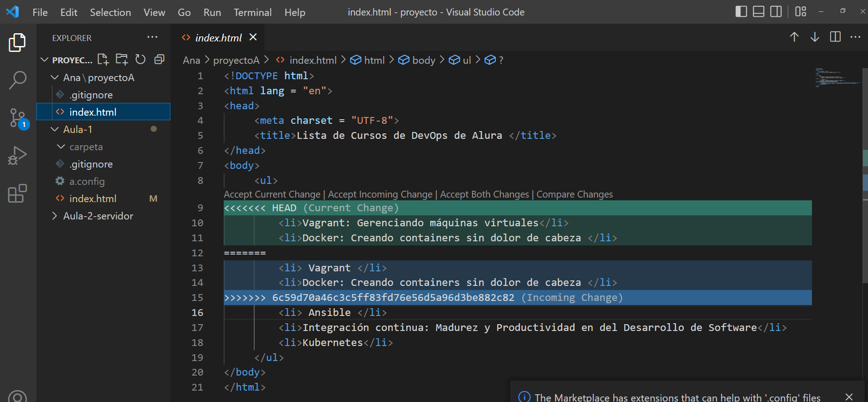Select the index.html editor tab

[x=218, y=38]
